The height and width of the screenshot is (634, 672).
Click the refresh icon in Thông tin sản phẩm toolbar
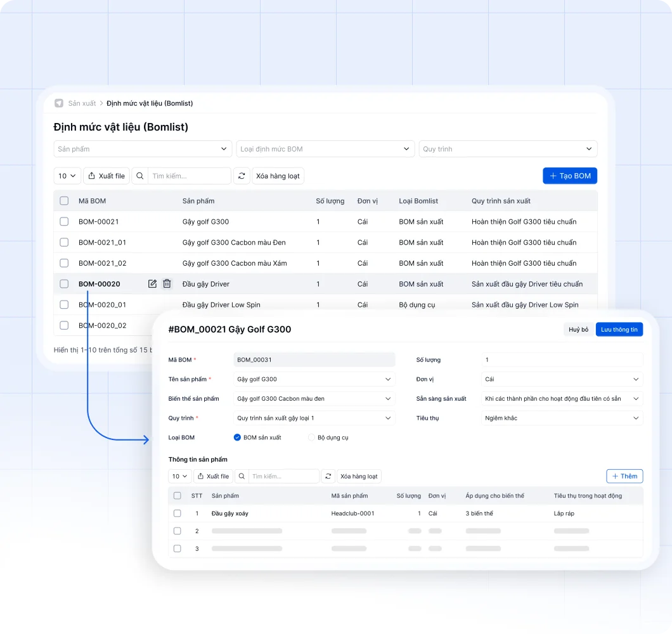pyautogui.click(x=328, y=476)
